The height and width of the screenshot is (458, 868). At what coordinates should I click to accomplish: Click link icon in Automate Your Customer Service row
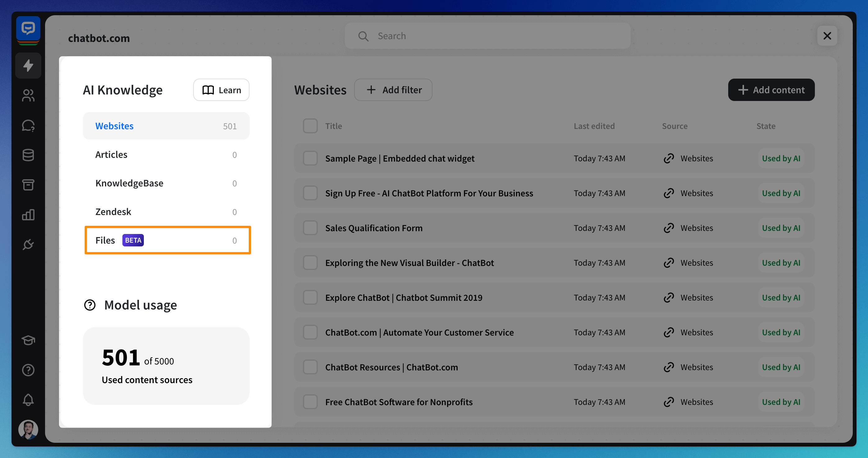(x=669, y=333)
